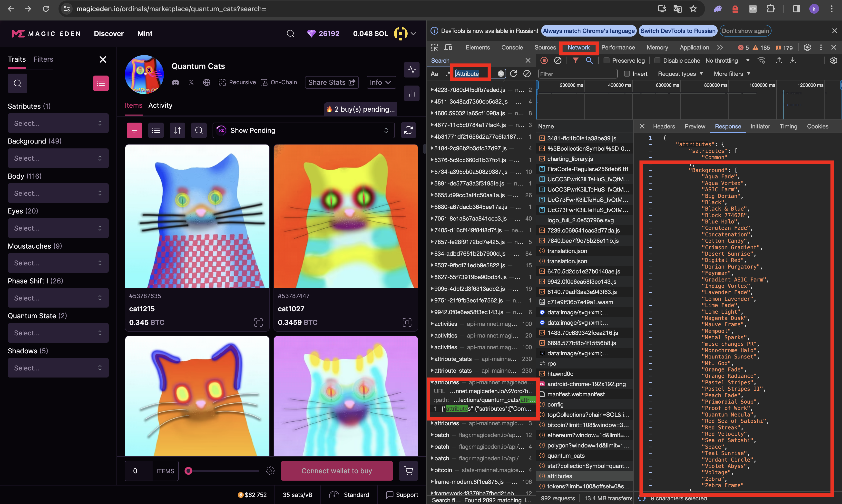
Task: Toggle the Disable cache checkbox
Action: [657, 60]
